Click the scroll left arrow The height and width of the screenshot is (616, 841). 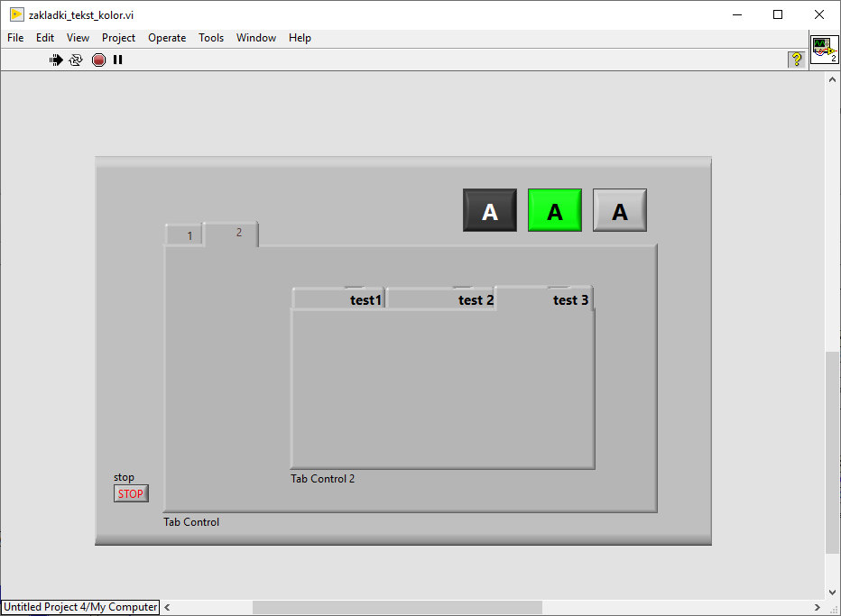click(x=167, y=607)
